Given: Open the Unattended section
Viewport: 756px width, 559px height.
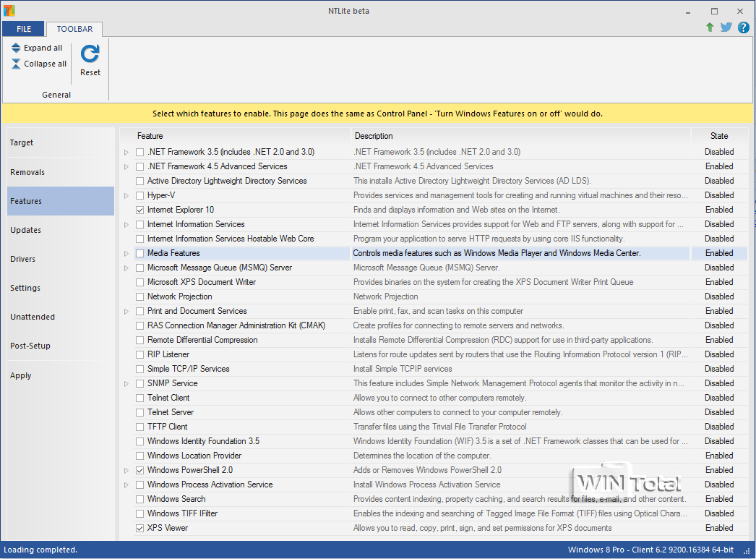Looking at the screenshot, I should 33,317.
